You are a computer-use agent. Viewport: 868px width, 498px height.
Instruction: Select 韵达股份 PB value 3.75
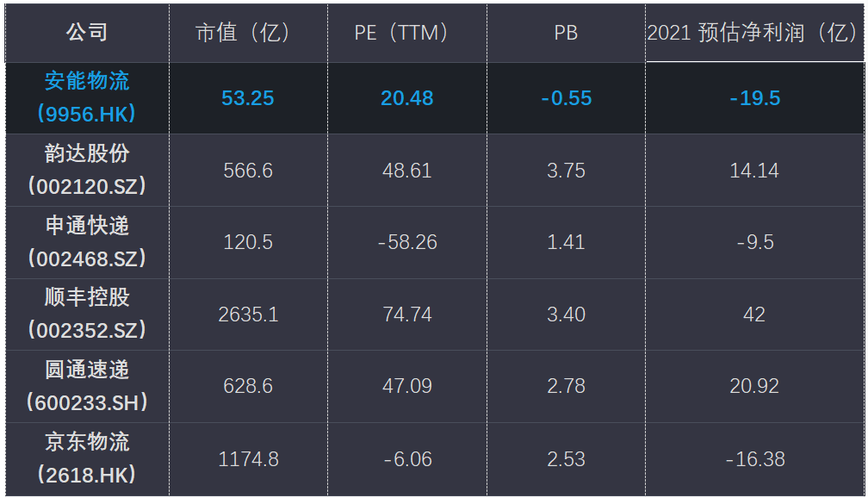click(x=566, y=171)
